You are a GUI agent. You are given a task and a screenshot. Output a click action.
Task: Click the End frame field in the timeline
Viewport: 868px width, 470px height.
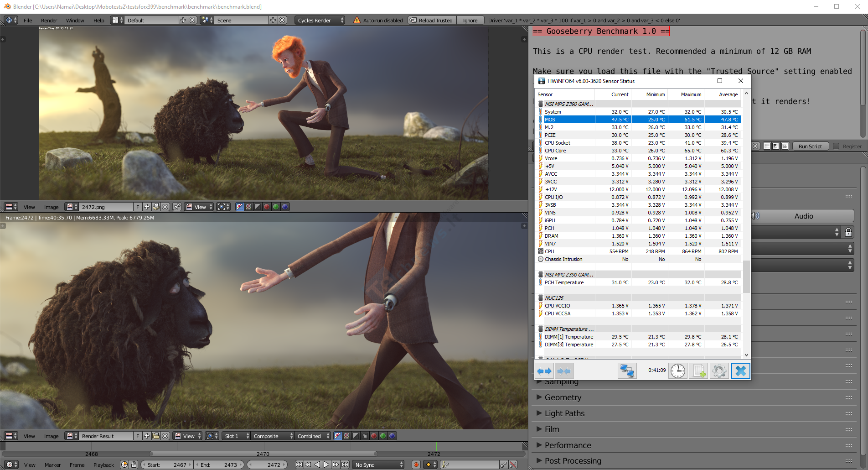click(219, 465)
